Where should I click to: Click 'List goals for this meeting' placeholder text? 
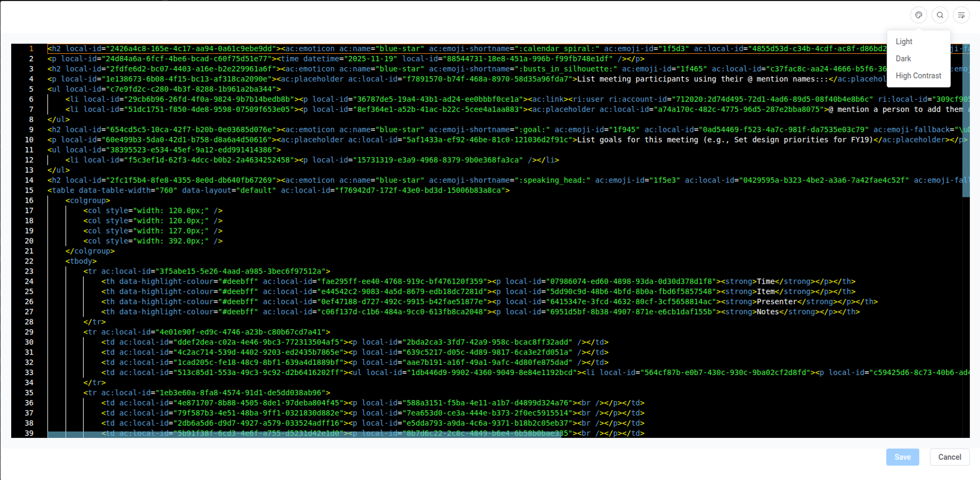[x=638, y=140]
